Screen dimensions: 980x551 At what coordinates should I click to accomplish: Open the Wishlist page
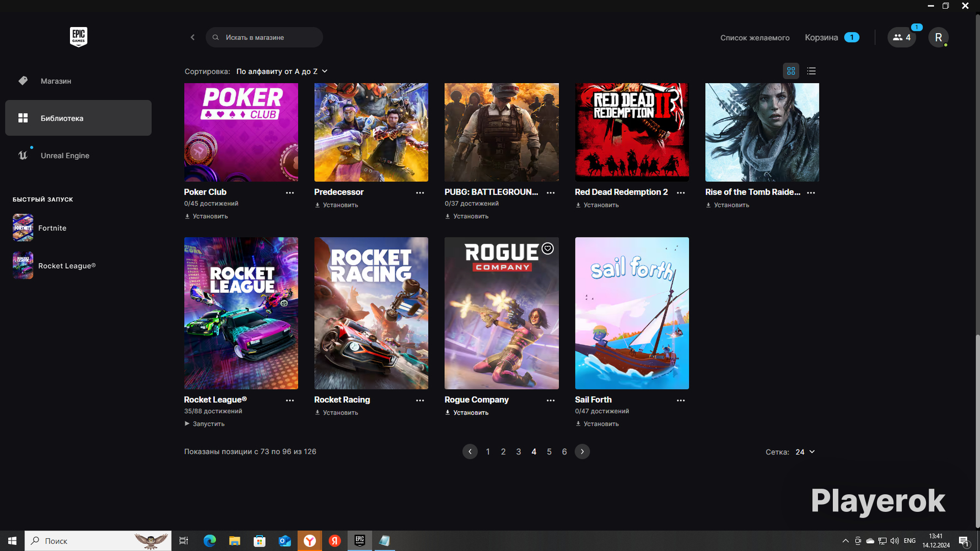pos(755,38)
